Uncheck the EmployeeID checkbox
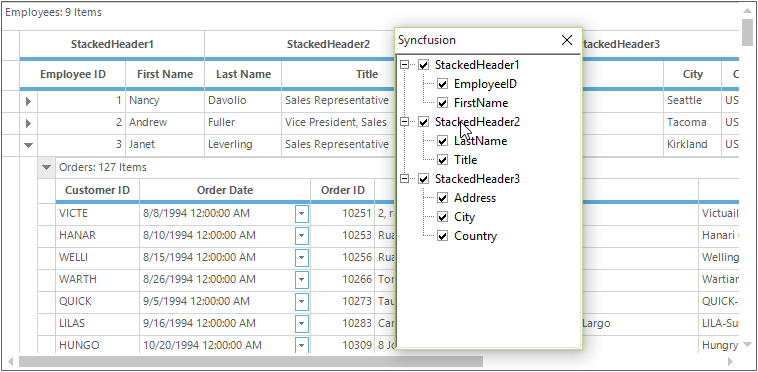The image size is (758, 372). pyautogui.click(x=442, y=84)
